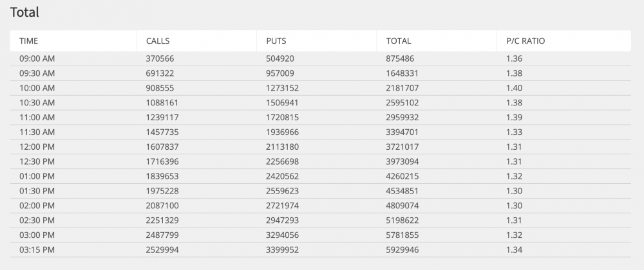Screen dimensions: 644x270
Task: Select the 12:00 PM time cell
Action: pyautogui.click(x=37, y=147)
